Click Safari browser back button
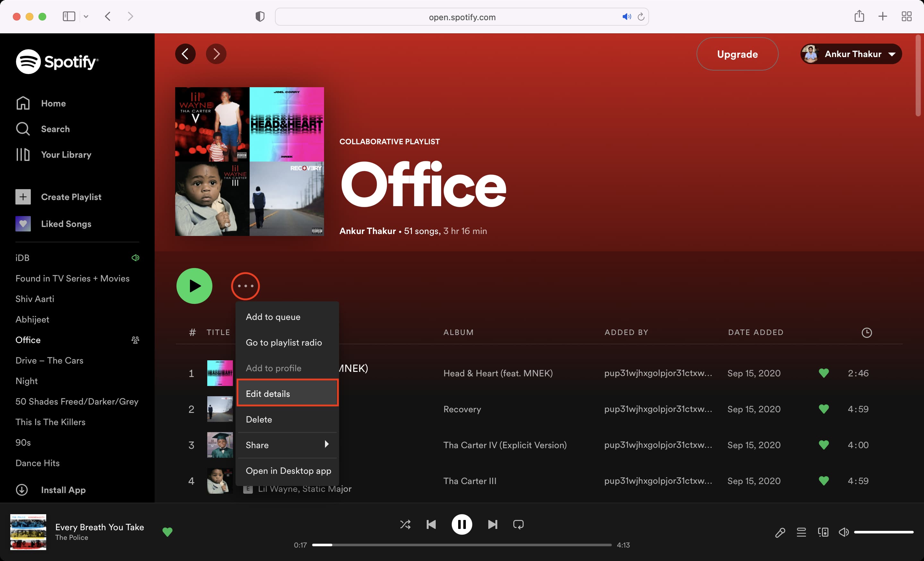The height and width of the screenshot is (561, 924). pos(107,16)
